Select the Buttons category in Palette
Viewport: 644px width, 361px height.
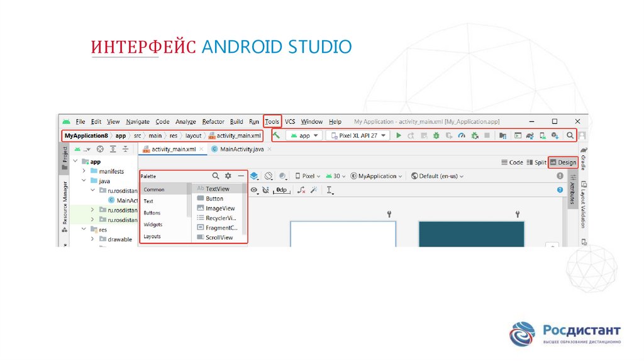152,213
